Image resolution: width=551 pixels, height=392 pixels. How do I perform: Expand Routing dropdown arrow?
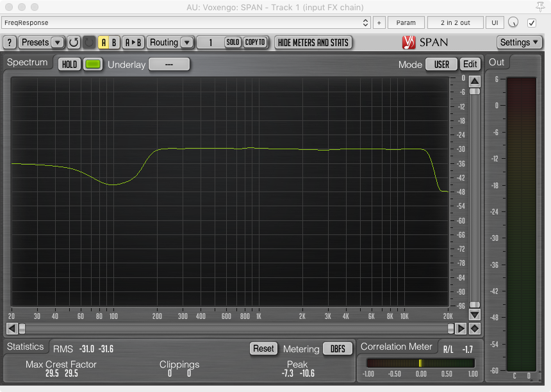pos(187,42)
